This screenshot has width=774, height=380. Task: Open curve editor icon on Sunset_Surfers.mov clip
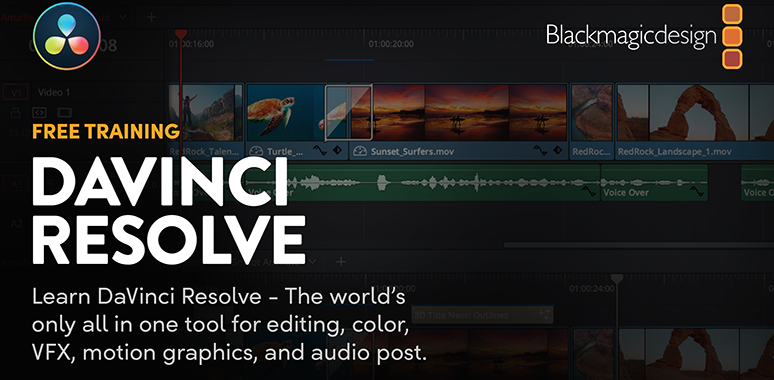(x=541, y=151)
